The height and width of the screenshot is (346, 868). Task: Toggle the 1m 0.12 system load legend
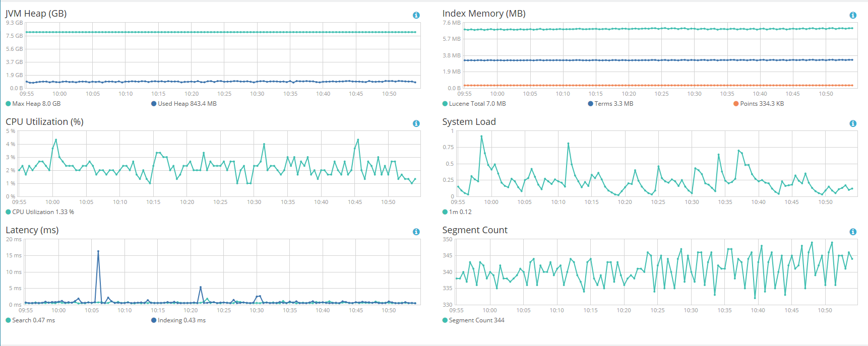(457, 212)
